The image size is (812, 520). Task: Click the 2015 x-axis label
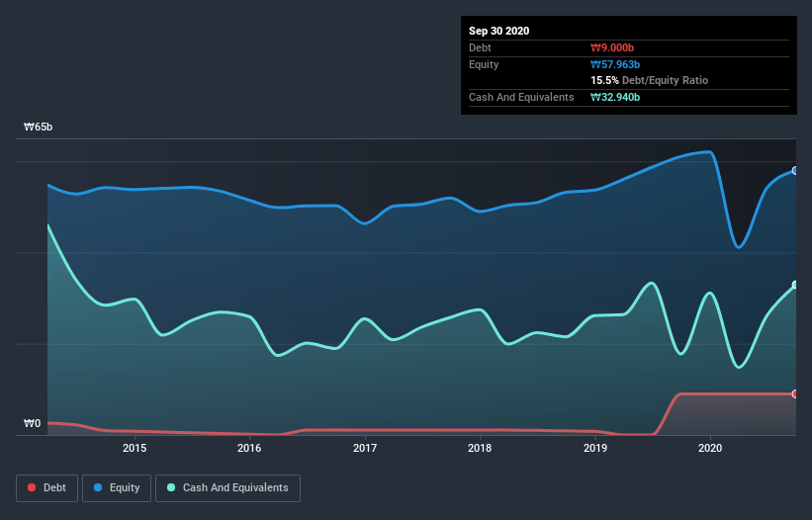click(x=135, y=448)
